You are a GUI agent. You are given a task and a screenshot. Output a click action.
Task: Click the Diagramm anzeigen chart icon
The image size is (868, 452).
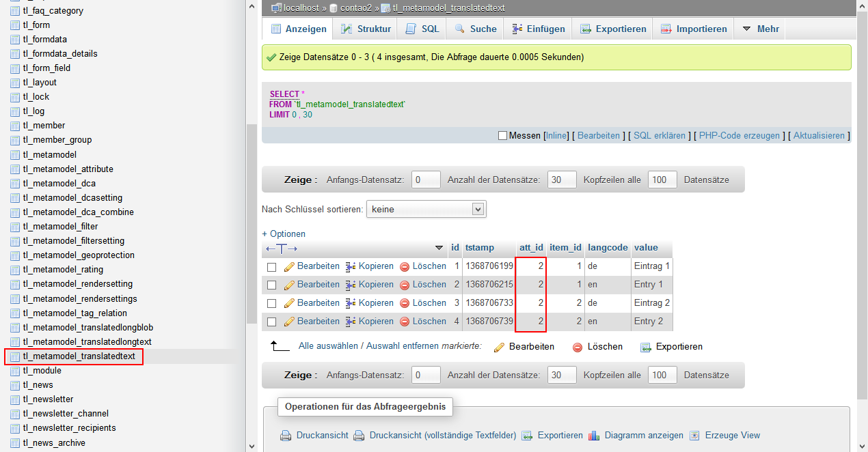coord(594,436)
